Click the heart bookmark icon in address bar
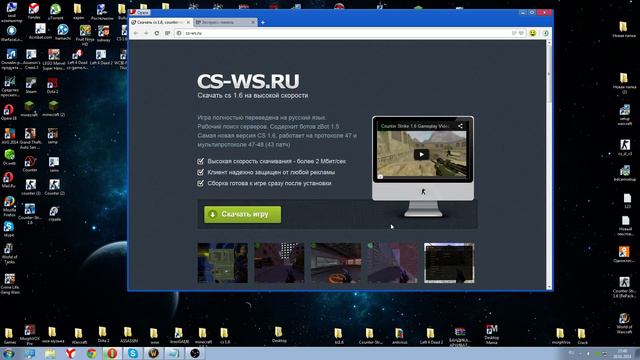Viewport: 640px width, 360px height. point(521,33)
